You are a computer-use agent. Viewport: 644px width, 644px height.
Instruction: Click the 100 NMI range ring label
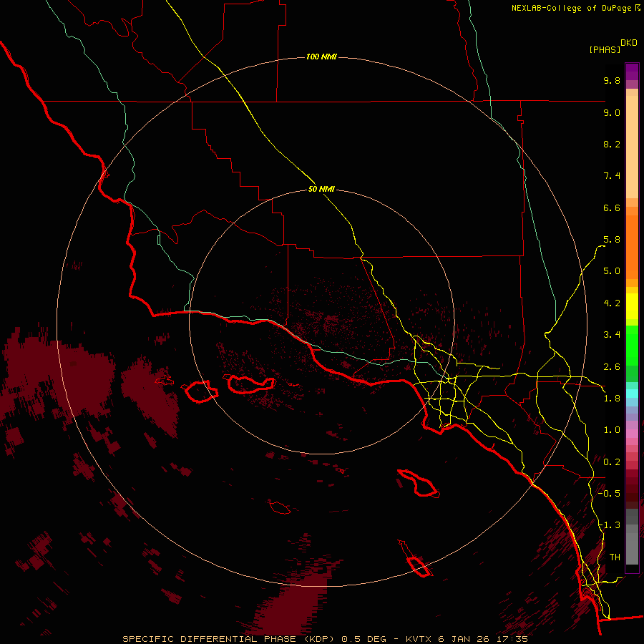[321, 57]
